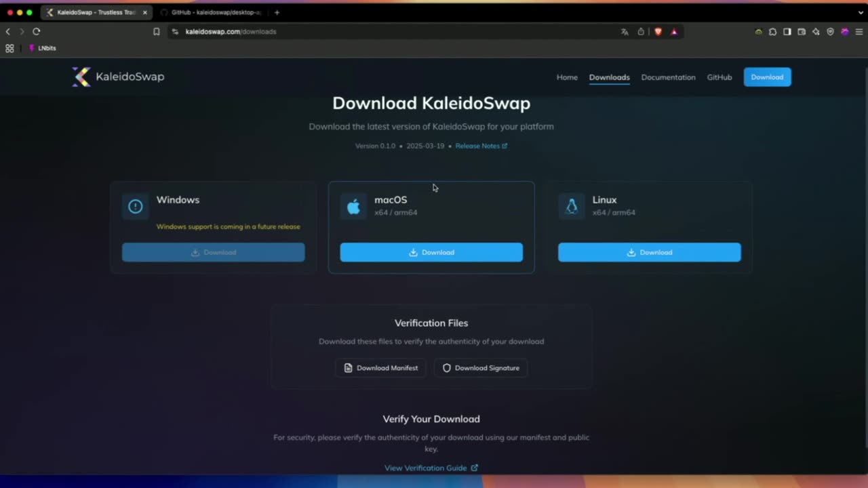868x488 pixels.
Task: Open a new tab with plus icon
Action: coord(277,12)
